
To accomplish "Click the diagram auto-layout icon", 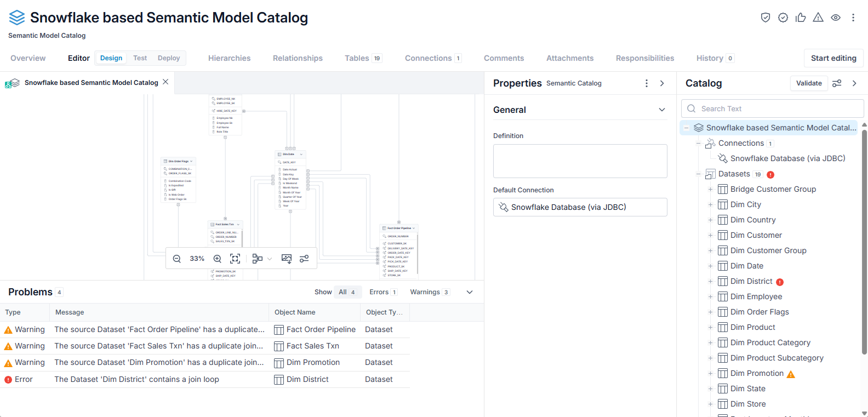I will tap(257, 259).
